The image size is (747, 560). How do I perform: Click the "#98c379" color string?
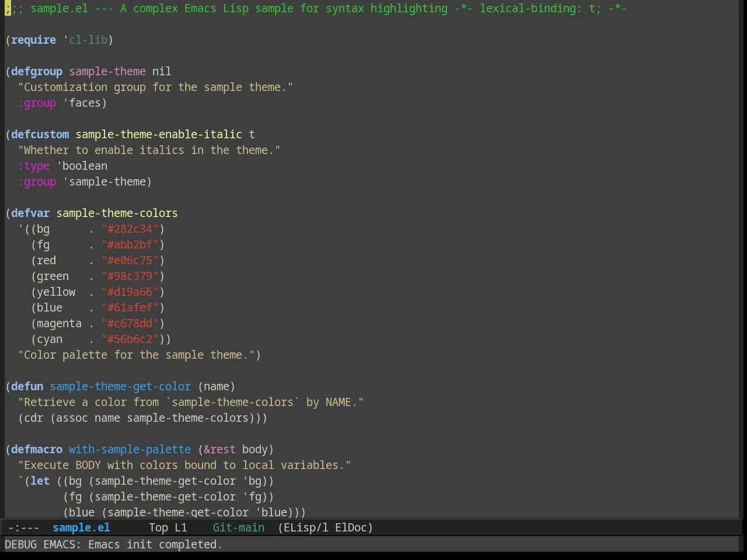(130, 276)
